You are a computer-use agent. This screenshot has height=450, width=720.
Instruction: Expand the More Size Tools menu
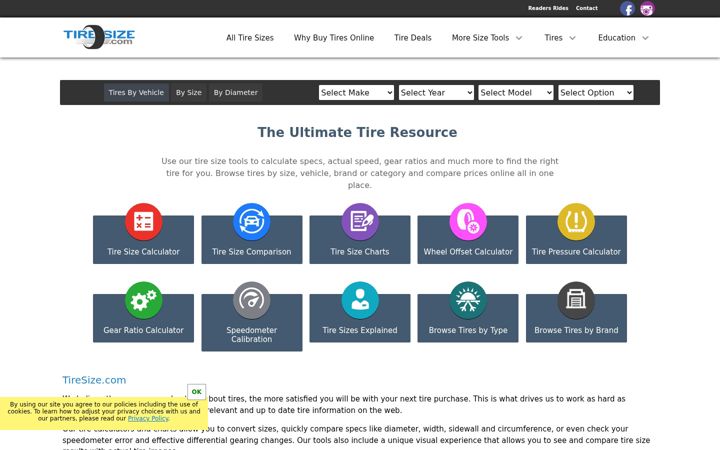tap(487, 38)
